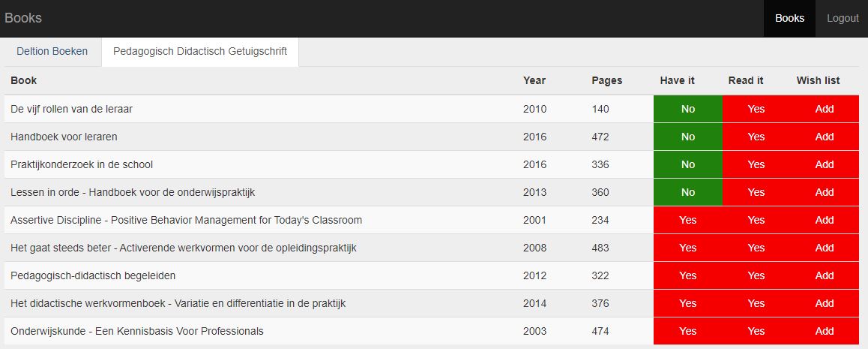This screenshot has height=349, width=868.
Task: Toggle Read it for Pedagogisch-didactisch begeleiden
Action: [756, 275]
